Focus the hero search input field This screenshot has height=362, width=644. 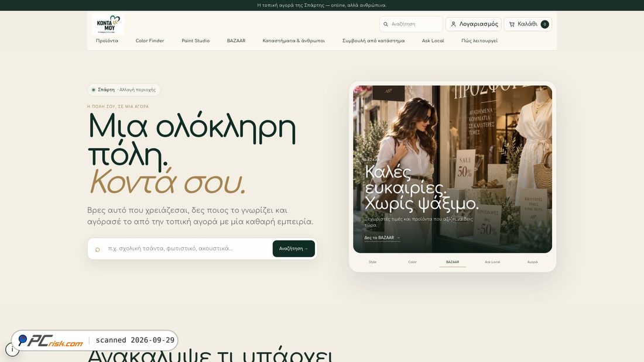coord(187,249)
